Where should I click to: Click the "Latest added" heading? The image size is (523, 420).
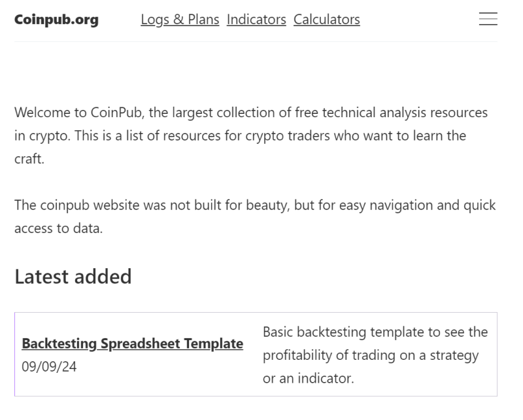click(x=73, y=277)
